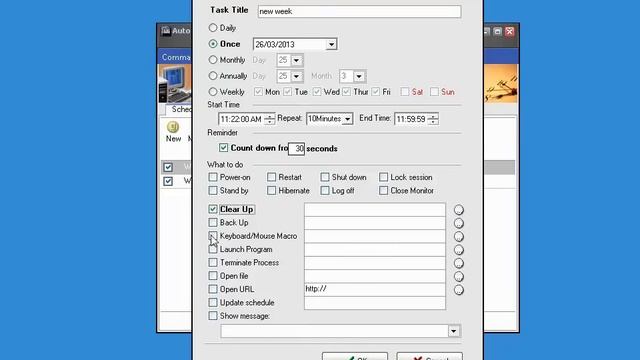
Task: Select the Once radio button
Action: [213, 44]
